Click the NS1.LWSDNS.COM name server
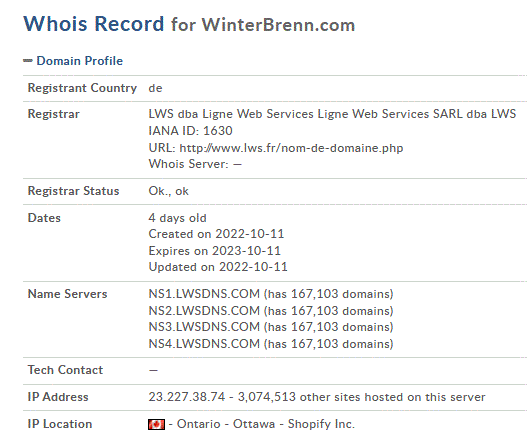Image resolution: width=527 pixels, height=436 pixels. coord(204,294)
